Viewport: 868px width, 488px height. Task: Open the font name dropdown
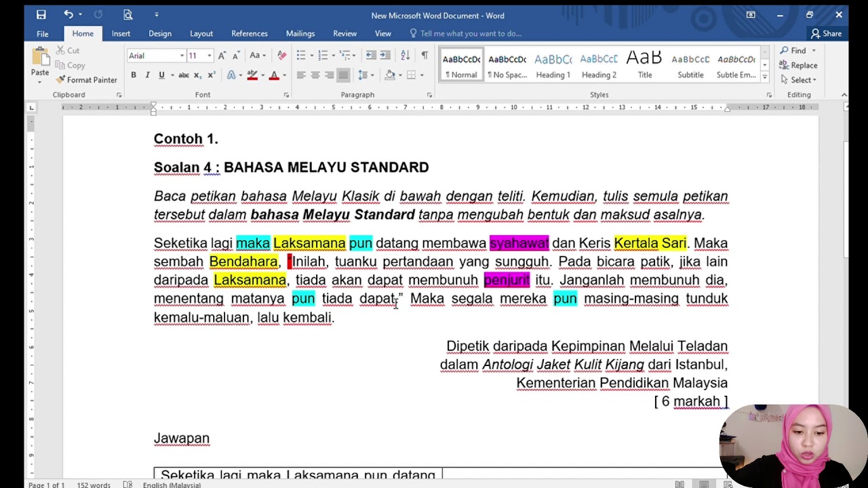click(182, 56)
